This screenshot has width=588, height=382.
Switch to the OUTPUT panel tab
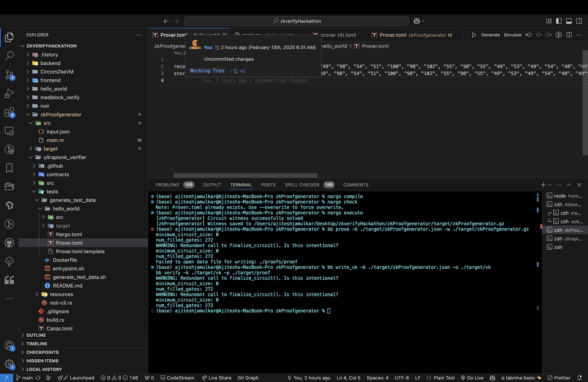click(x=212, y=185)
